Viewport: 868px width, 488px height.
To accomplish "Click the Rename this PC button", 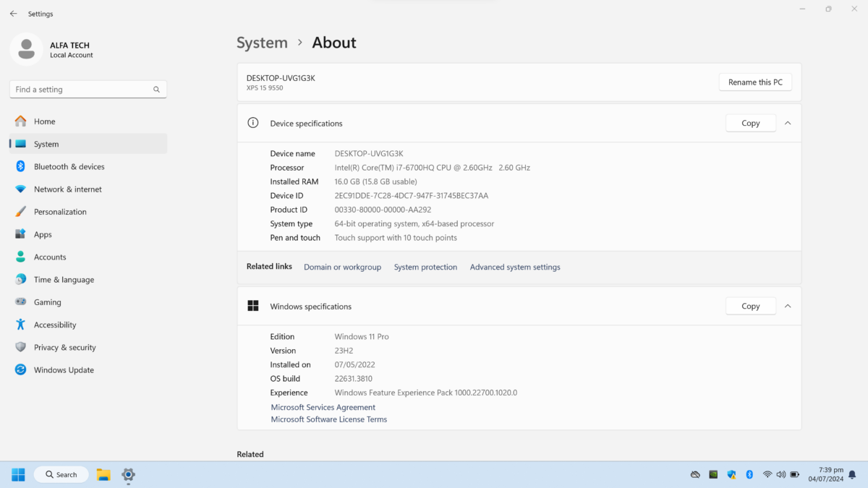I will tap(755, 82).
